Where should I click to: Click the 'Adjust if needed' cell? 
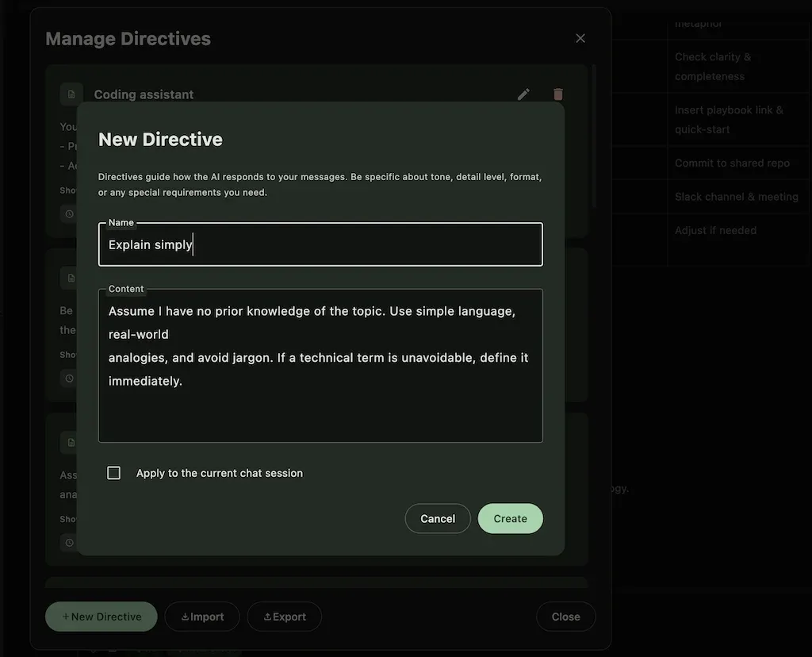(x=738, y=240)
